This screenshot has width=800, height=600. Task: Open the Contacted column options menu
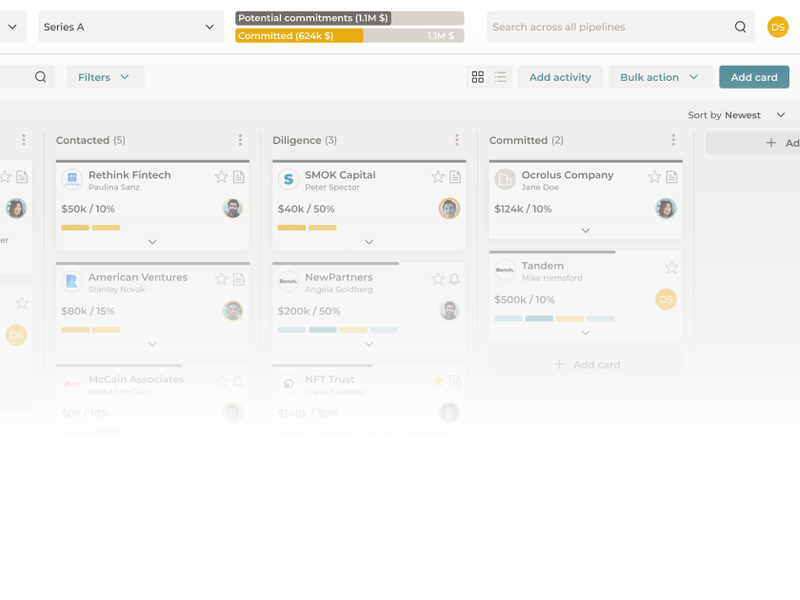(x=240, y=140)
